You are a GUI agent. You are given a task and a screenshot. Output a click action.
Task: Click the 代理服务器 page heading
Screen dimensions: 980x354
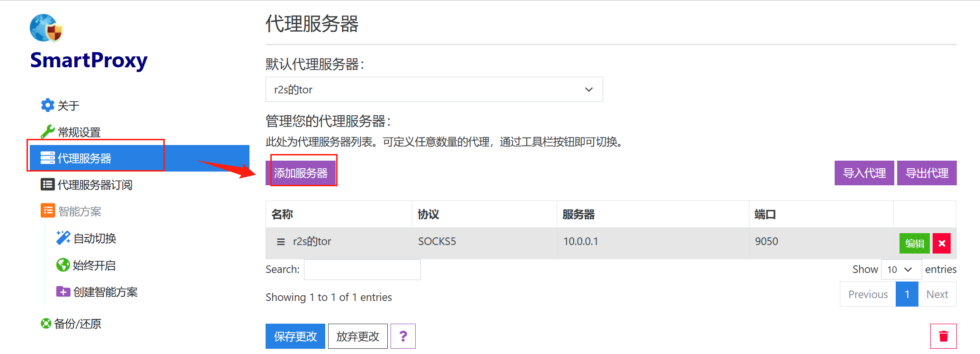tap(312, 23)
